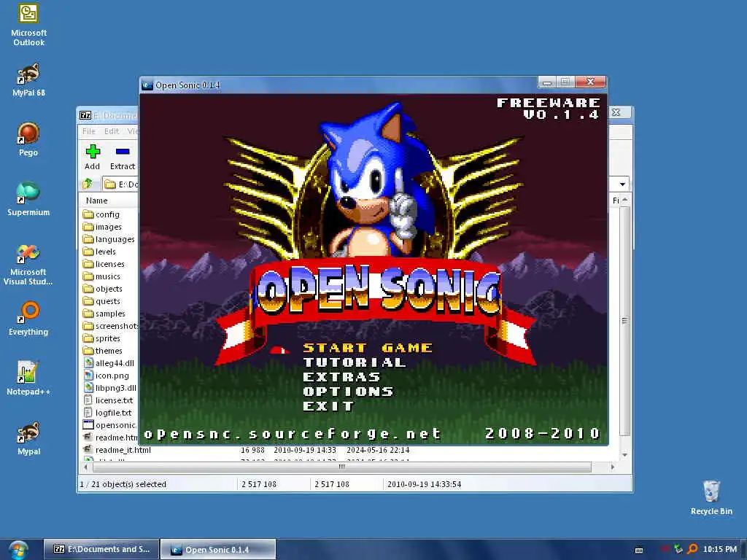Close the 7-Zip window

[616, 112]
